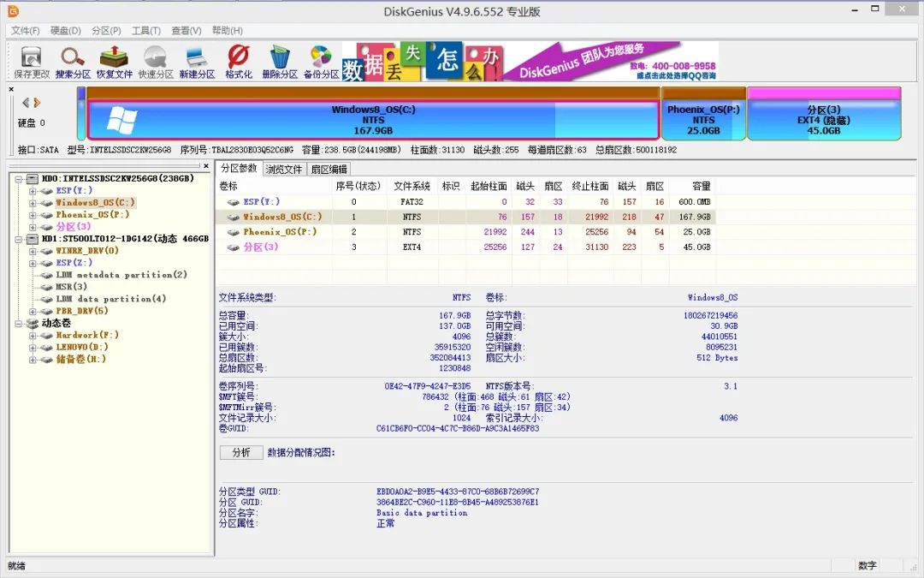924x578 pixels.
Task: Open the 浏览文件 tab
Action: click(x=283, y=169)
